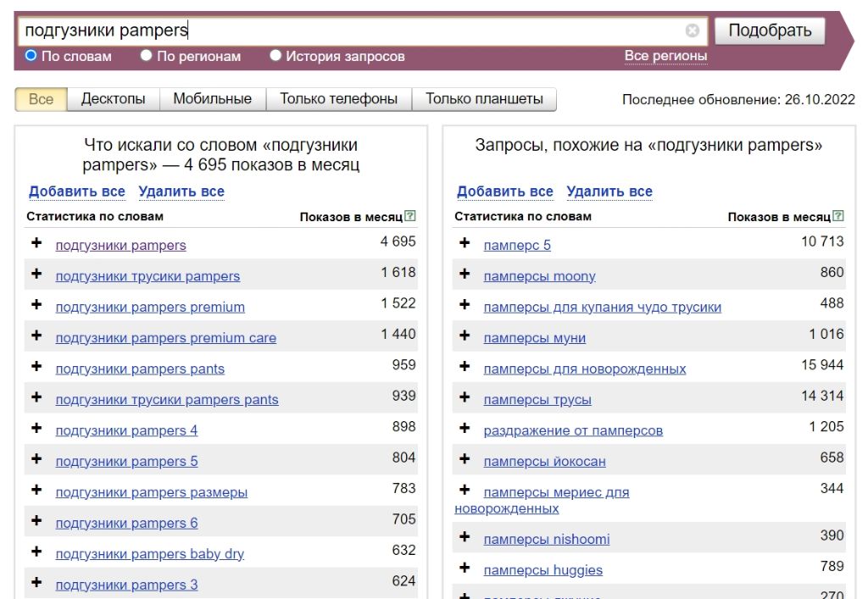The image size is (868, 599).
Task: Switch to the Только телефоны tab
Action: pyautogui.click(x=339, y=100)
